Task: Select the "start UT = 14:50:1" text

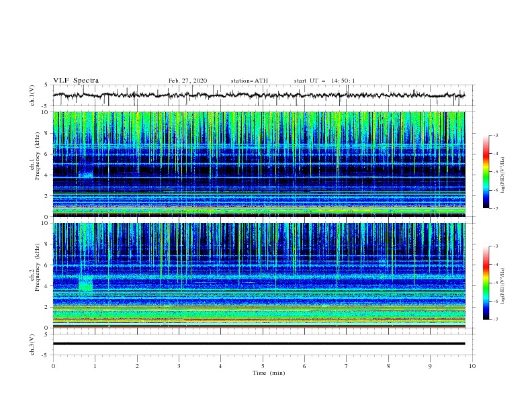Action: pos(324,81)
